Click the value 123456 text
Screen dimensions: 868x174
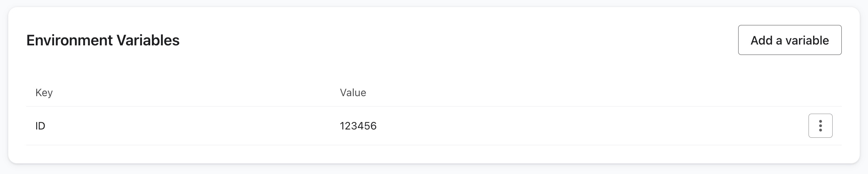tap(358, 126)
